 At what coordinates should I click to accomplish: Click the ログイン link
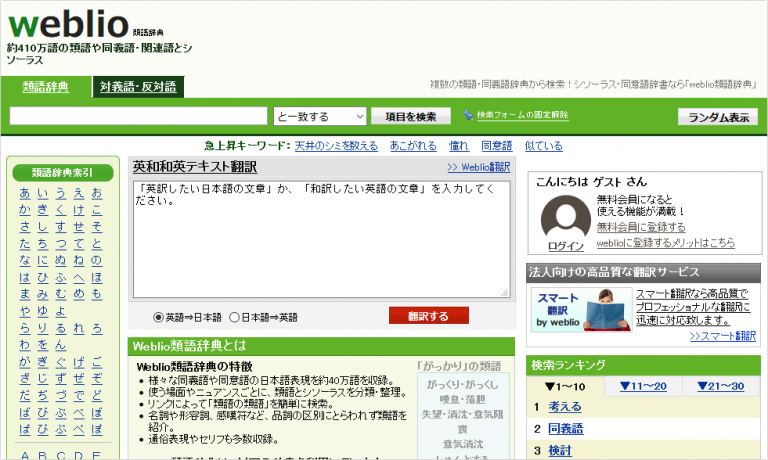pos(566,246)
